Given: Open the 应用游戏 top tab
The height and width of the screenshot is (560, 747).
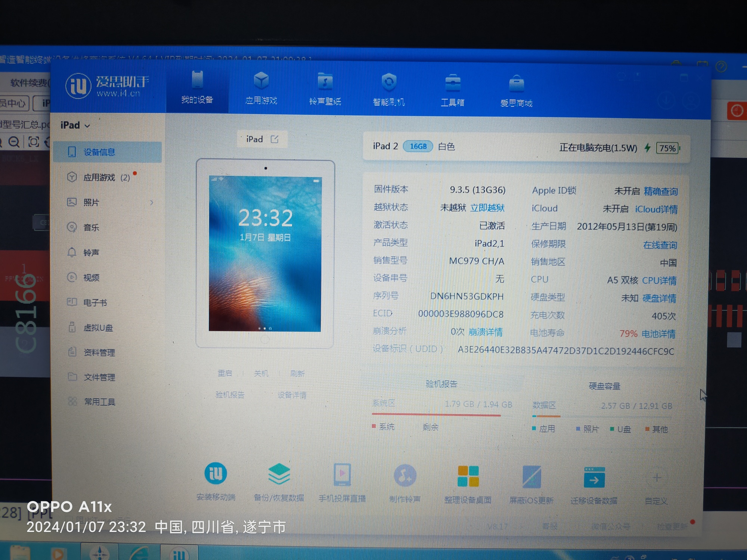Looking at the screenshot, I should pos(261,88).
